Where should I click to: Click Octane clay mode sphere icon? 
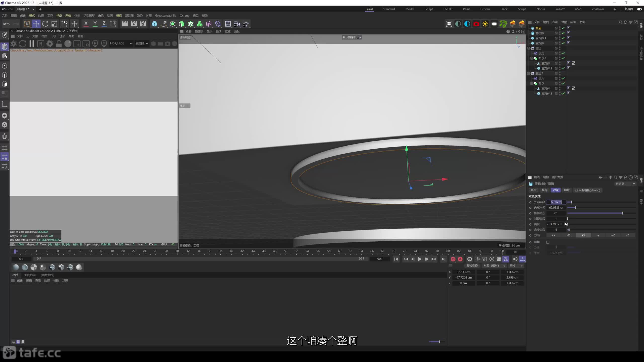pyautogui.click(x=68, y=44)
